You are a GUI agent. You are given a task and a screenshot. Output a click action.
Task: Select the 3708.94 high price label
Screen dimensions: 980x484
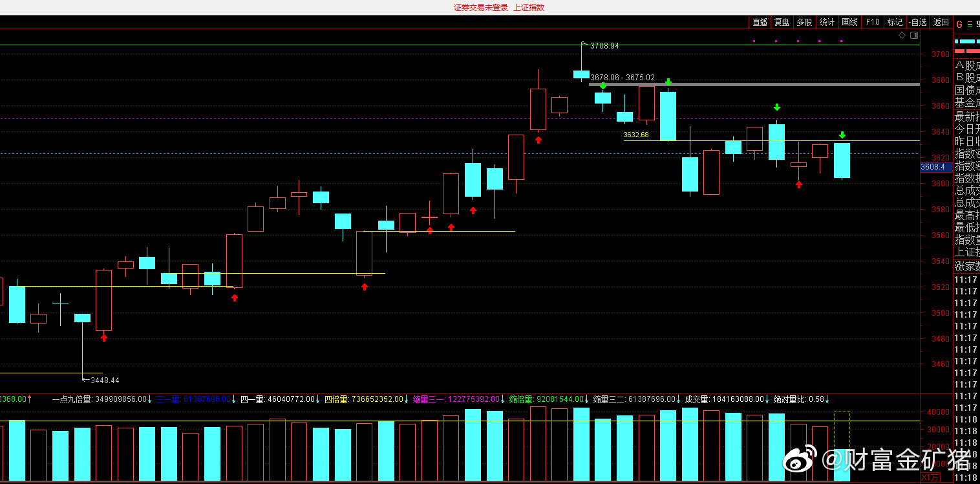pyautogui.click(x=604, y=46)
